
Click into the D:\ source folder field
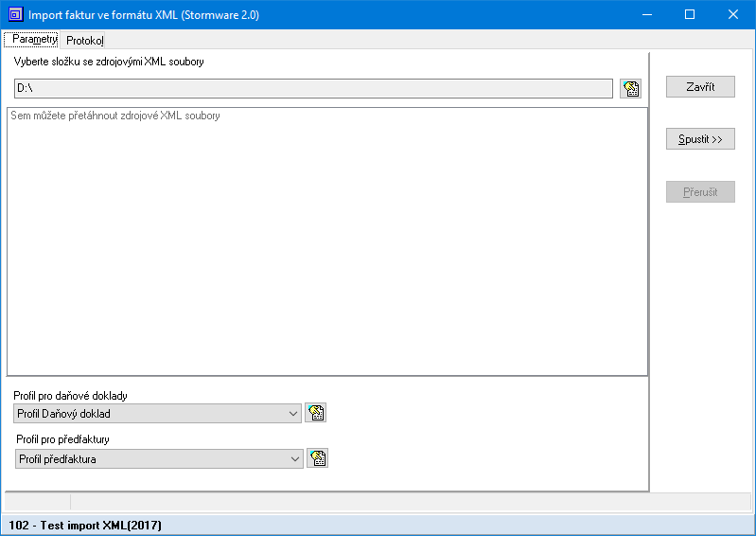312,88
